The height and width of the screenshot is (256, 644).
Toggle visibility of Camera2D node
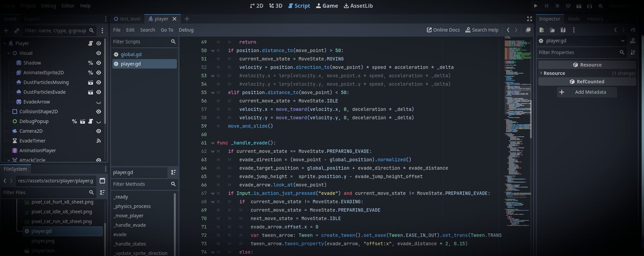tap(98, 131)
